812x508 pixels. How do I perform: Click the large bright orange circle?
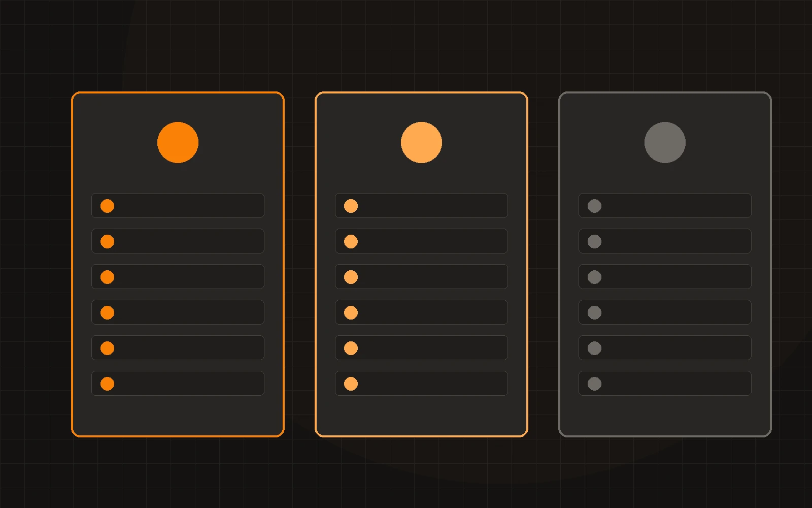pyautogui.click(x=178, y=142)
